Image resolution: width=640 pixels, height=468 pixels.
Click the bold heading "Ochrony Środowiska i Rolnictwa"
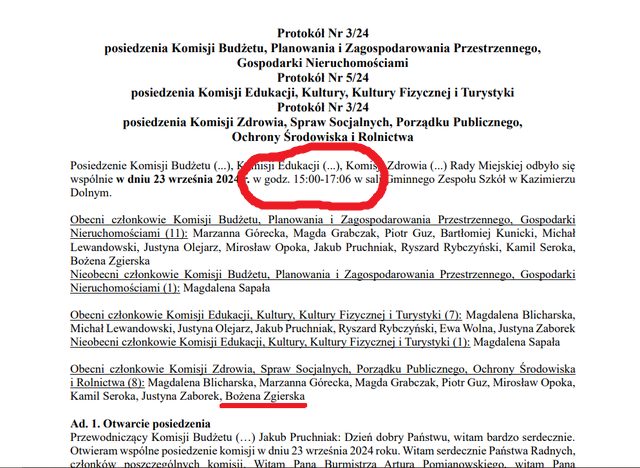[x=321, y=136]
